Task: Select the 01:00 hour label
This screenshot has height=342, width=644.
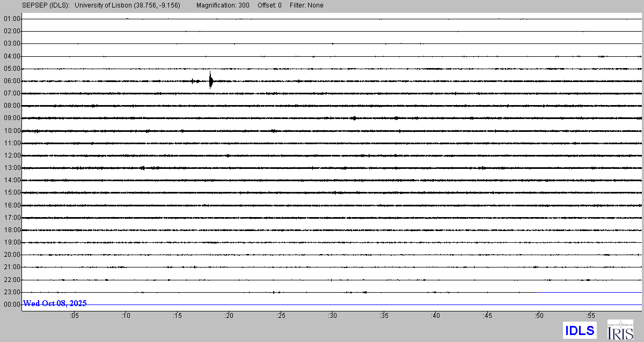Action: (12, 19)
